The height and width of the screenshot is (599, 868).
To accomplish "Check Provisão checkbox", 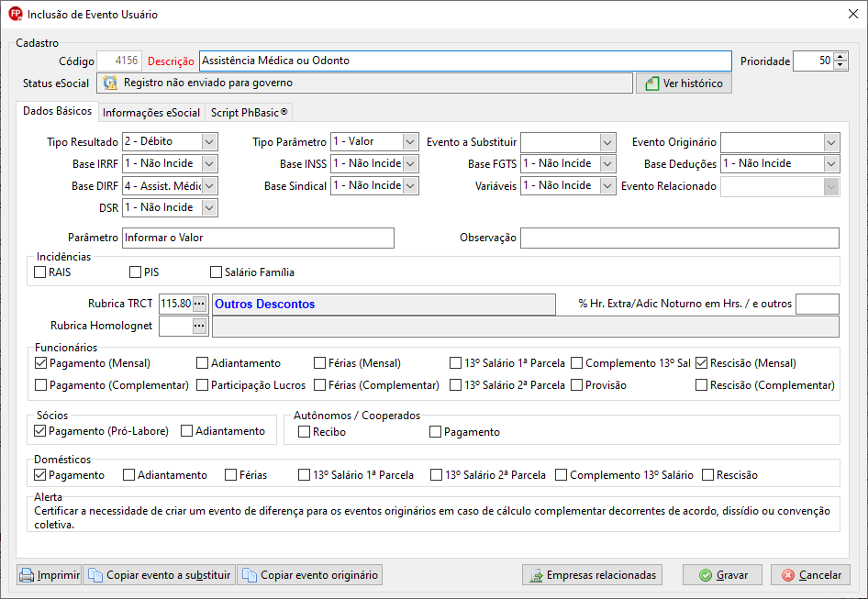I will pyautogui.click(x=577, y=384).
